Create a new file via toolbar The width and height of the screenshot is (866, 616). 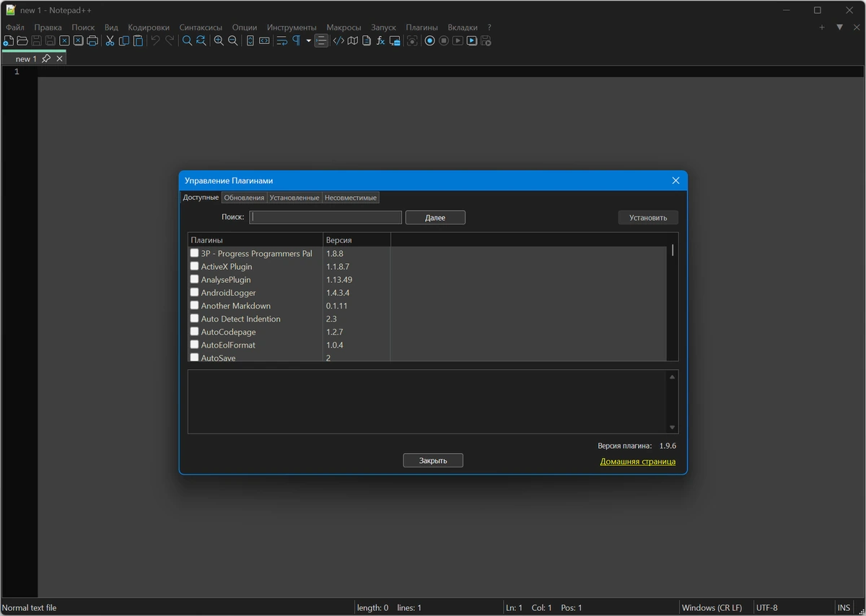(x=8, y=41)
